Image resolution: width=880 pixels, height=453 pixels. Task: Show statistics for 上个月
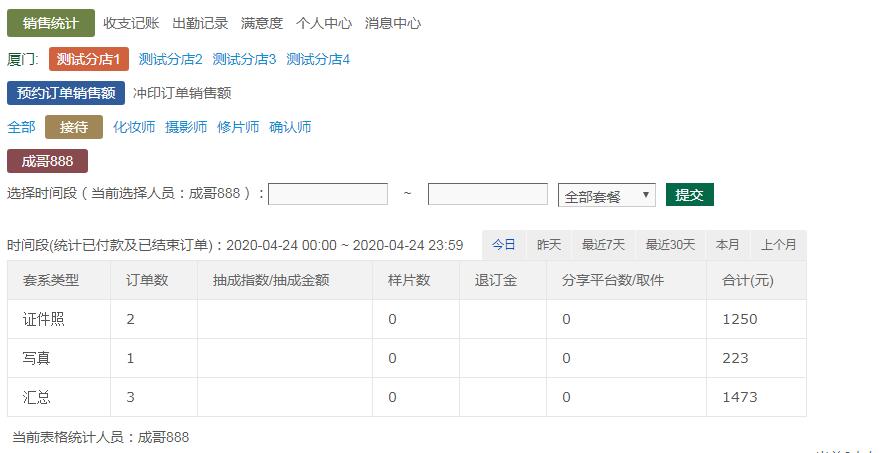[x=779, y=245]
